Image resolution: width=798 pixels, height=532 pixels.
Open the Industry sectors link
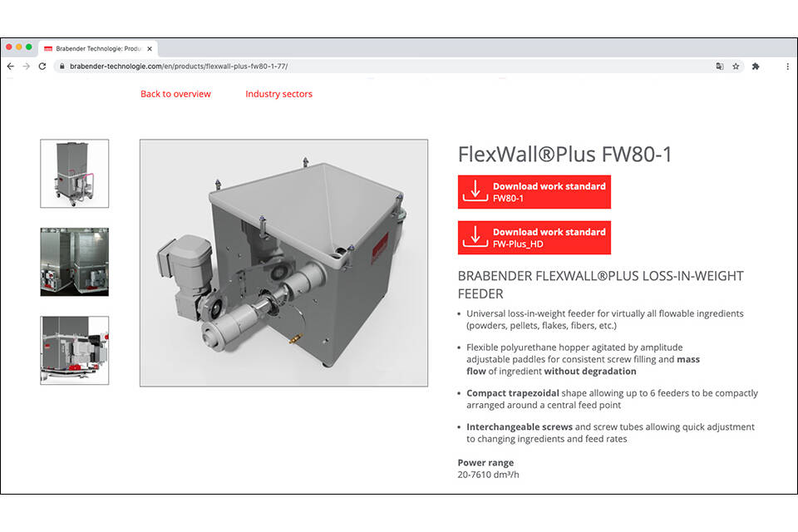pyautogui.click(x=278, y=94)
